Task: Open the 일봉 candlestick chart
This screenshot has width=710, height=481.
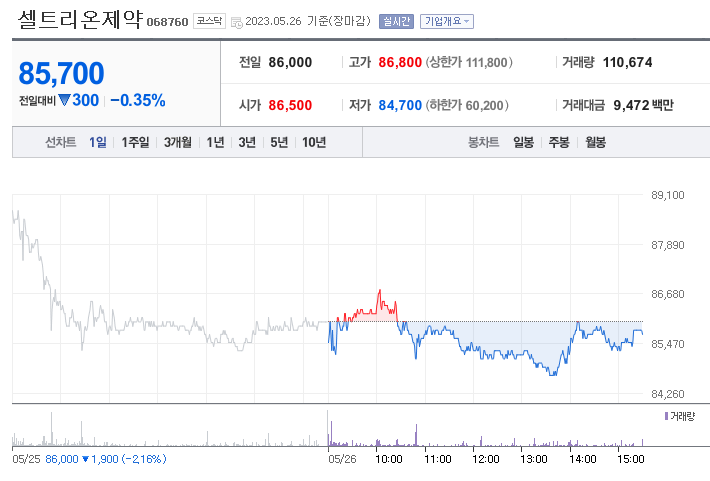Action: point(523,142)
